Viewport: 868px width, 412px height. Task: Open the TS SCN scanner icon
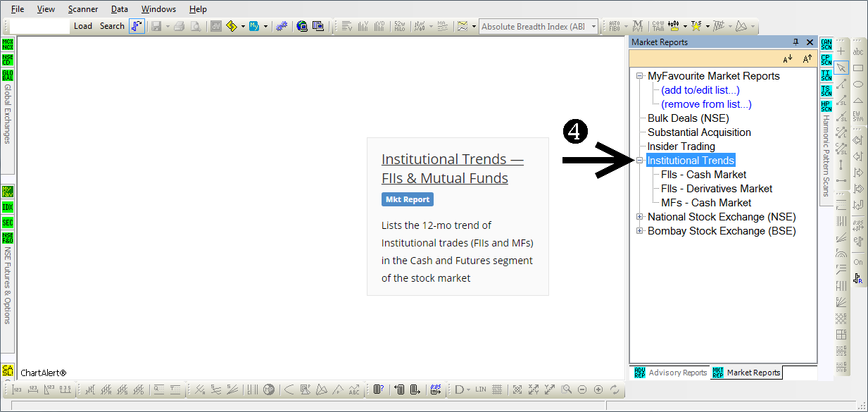click(826, 91)
